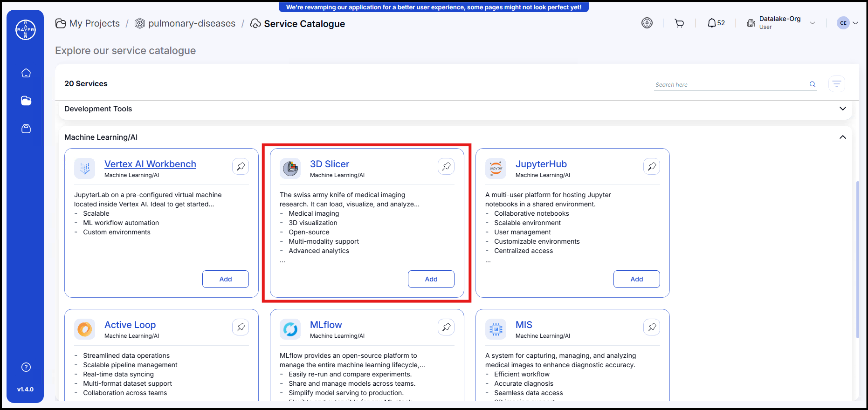This screenshot has height=410, width=868.
Task: Pin the MLflow card
Action: [446, 327]
